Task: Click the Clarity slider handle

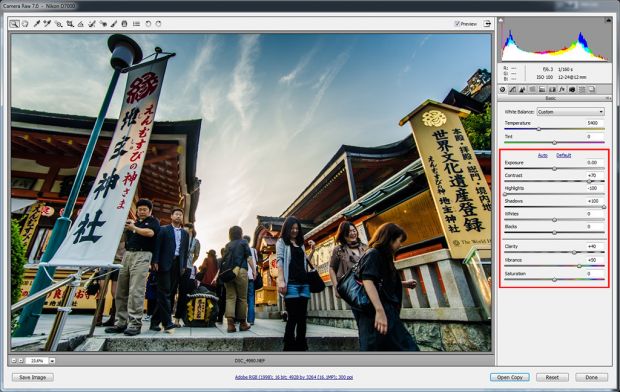Action: pos(575,252)
